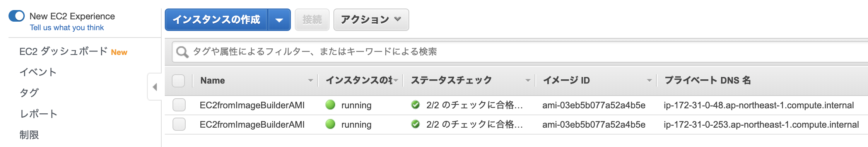
Task: Open dropdown arrow beside インスタンスの作成
Action: click(x=279, y=20)
